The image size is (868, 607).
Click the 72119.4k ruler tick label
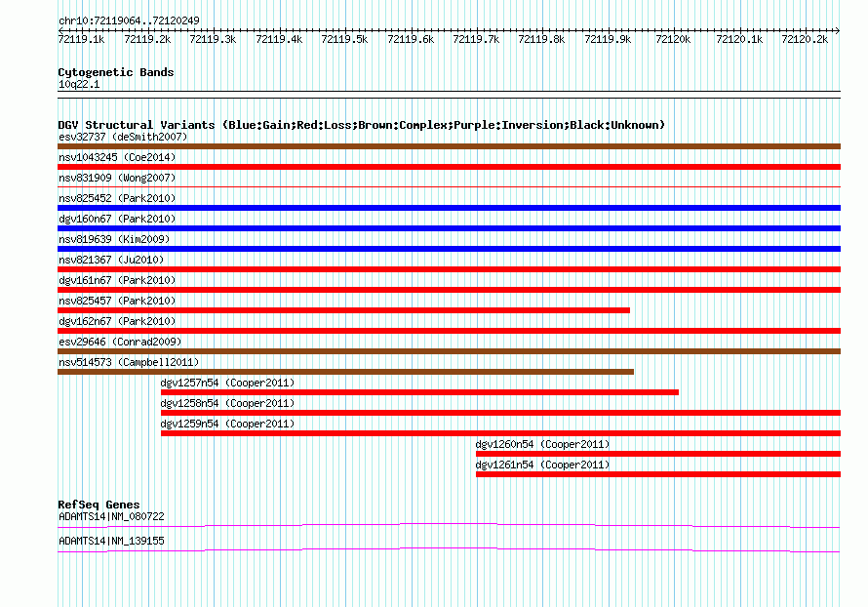click(x=279, y=39)
